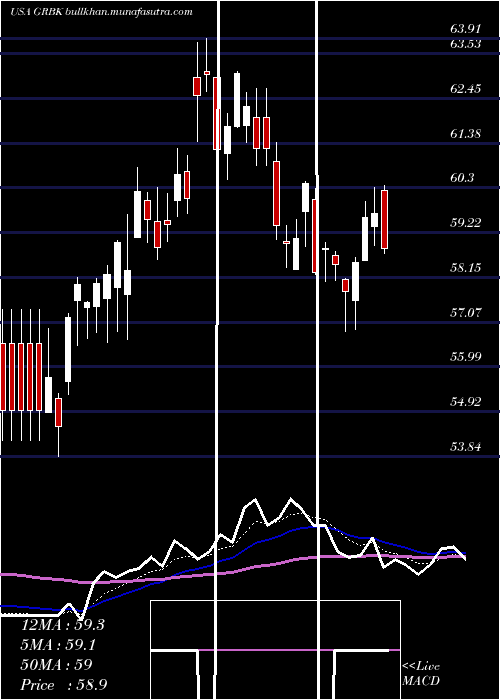Click the highest candlestick near 63.91
This screenshot has width=500, height=700.
click(x=207, y=65)
